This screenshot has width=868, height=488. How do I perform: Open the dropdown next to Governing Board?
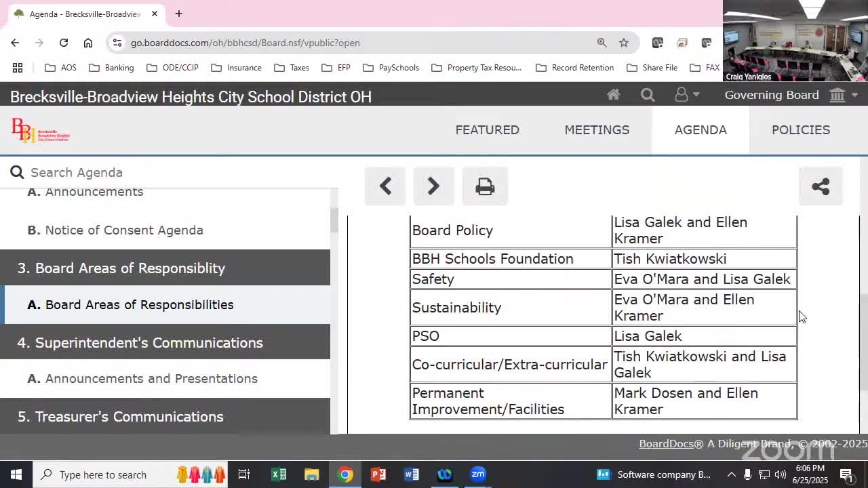[x=854, y=95]
